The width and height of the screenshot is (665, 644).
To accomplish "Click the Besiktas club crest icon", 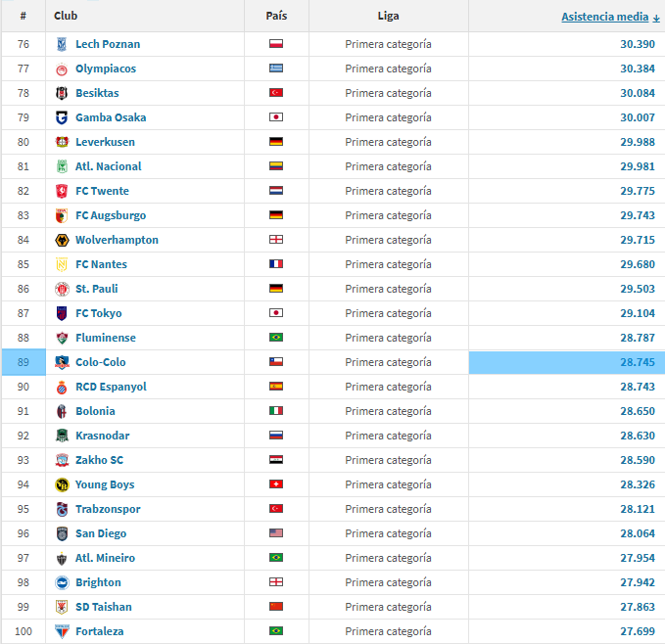I will point(62,93).
